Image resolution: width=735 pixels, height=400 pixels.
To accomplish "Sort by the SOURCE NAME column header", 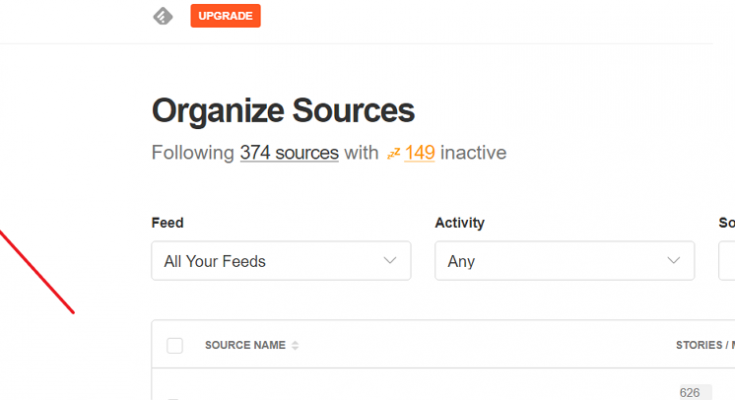I will click(245, 345).
